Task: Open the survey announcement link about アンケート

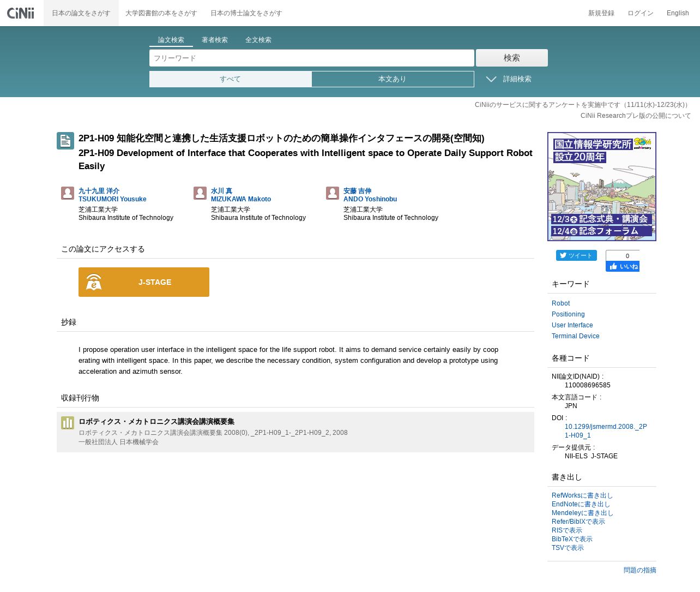Action: [x=583, y=105]
